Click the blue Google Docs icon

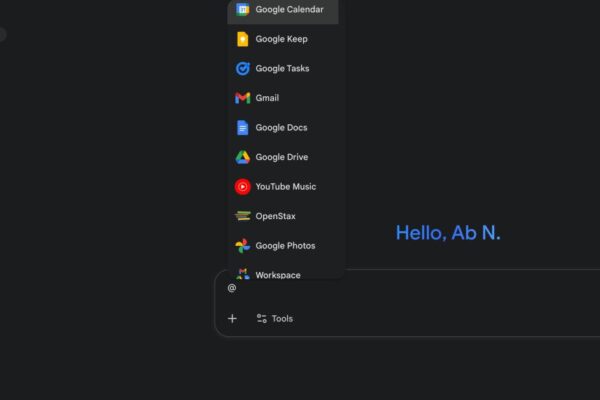click(242, 128)
